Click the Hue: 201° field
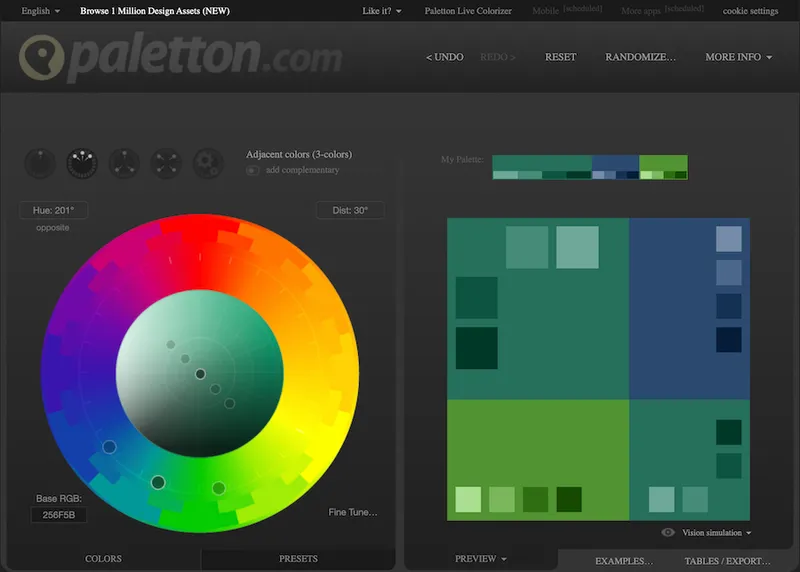The height and width of the screenshot is (572, 800). (x=54, y=210)
